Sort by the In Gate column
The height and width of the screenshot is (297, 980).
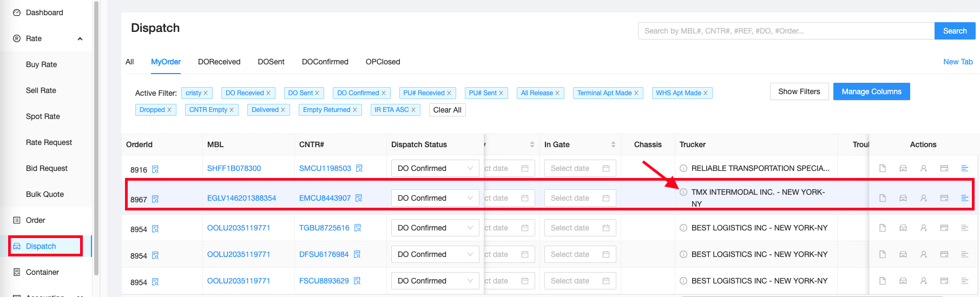click(613, 144)
